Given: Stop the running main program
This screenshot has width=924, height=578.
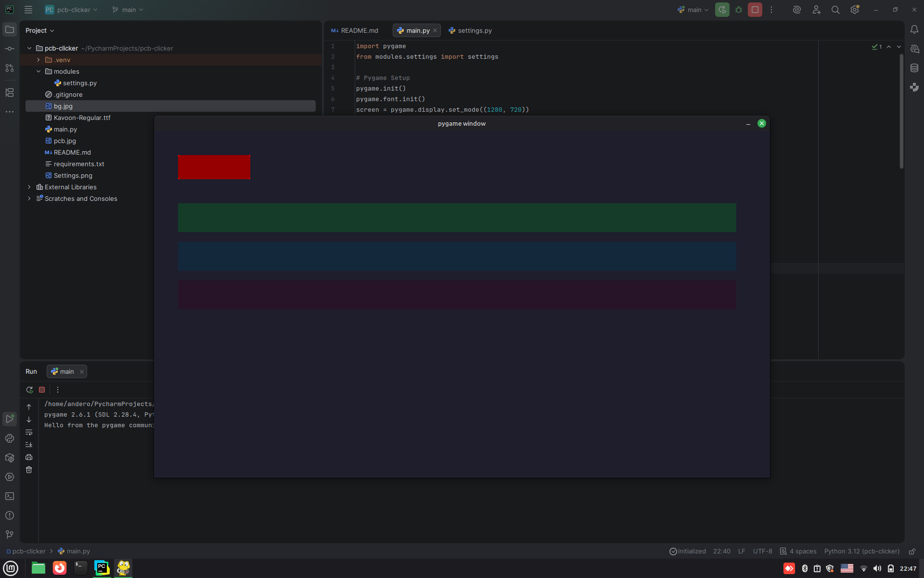Looking at the screenshot, I should click(x=755, y=10).
